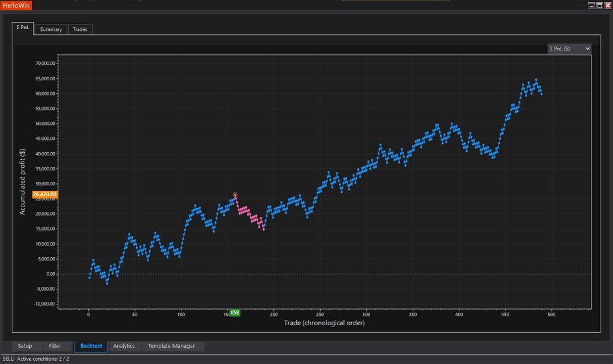Open the Summary tab
Viewport: 613px width, 364px height.
point(51,29)
